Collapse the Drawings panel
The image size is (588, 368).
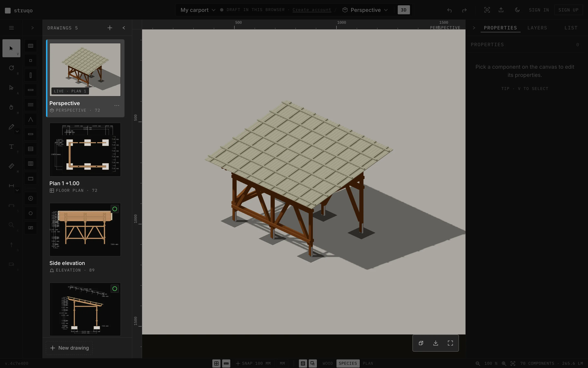click(124, 28)
